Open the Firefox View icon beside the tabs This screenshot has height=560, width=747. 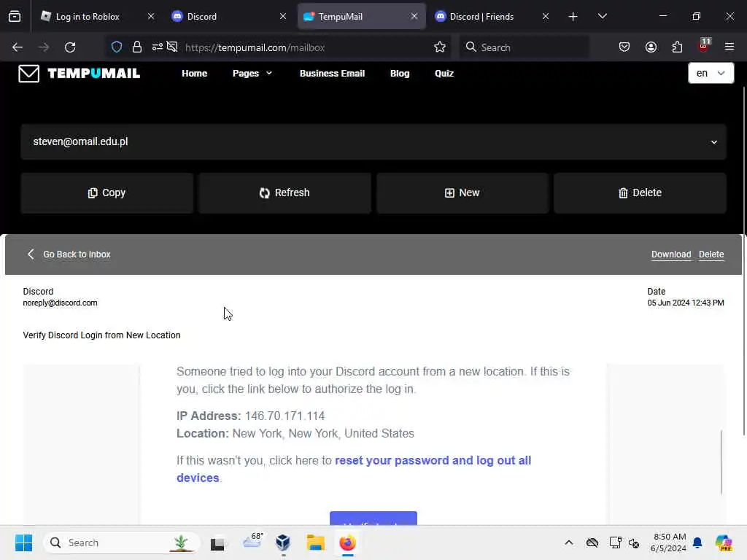15,16
